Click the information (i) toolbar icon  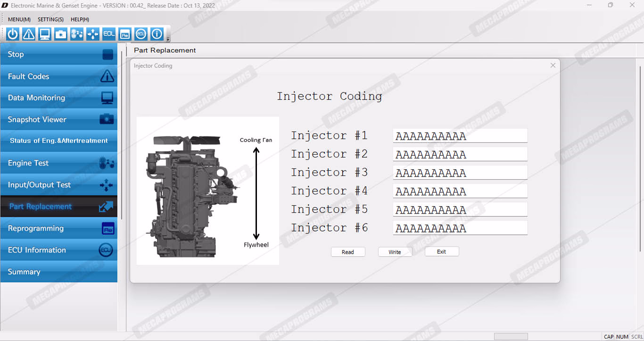tap(157, 34)
